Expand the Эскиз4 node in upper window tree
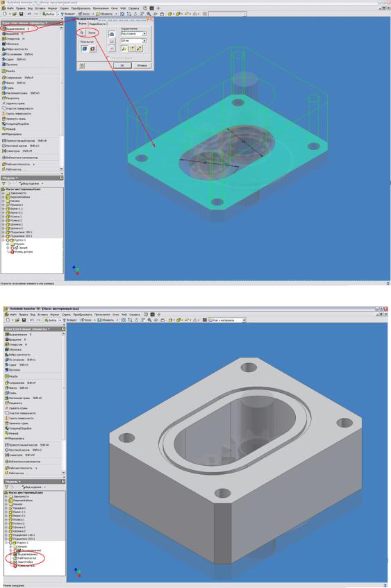The width and height of the screenshot is (391, 588). tap(8, 248)
